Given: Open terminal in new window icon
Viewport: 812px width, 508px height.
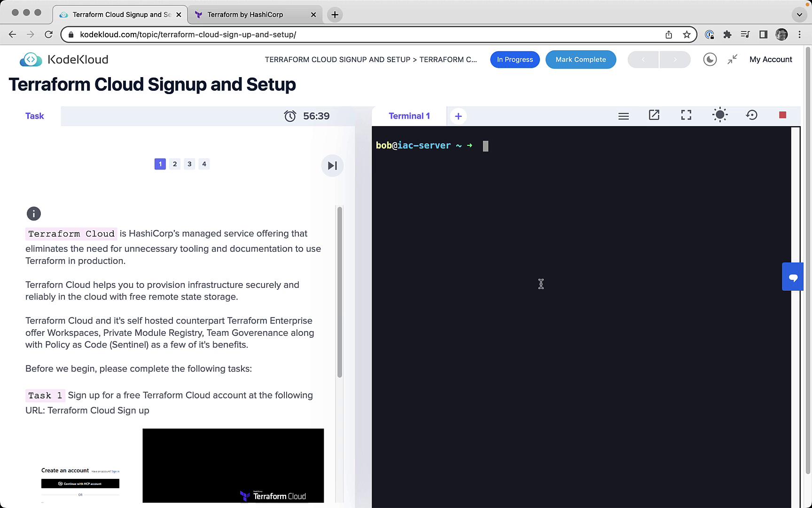Looking at the screenshot, I should pyautogui.click(x=654, y=115).
